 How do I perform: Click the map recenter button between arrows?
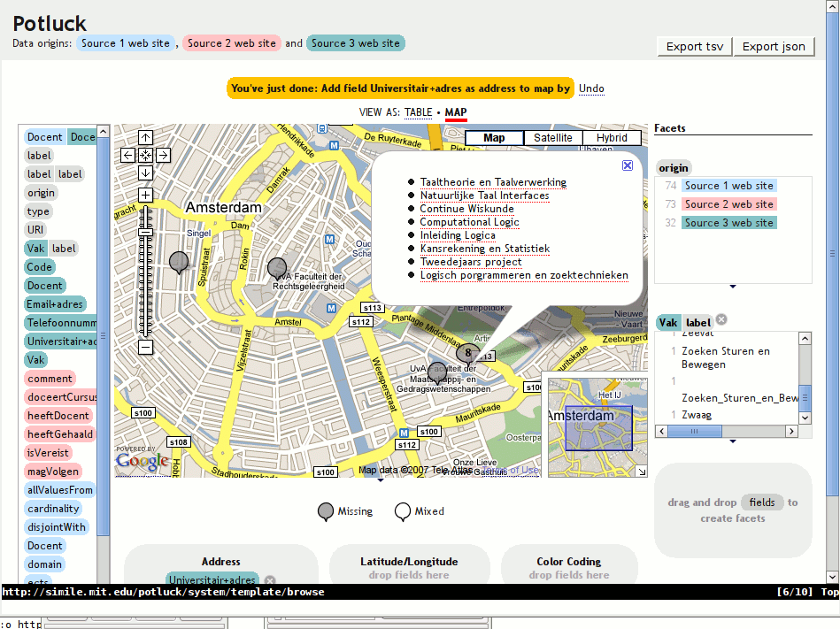(x=145, y=155)
